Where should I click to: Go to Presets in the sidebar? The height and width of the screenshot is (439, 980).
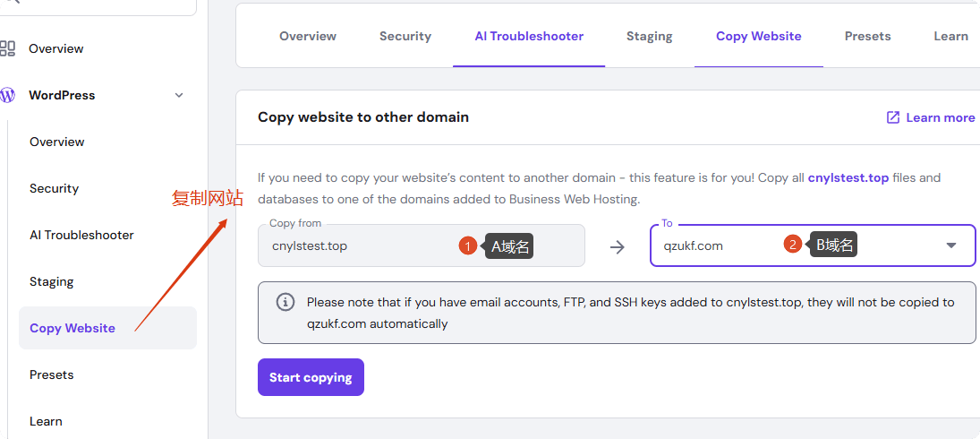pyautogui.click(x=52, y=374)
